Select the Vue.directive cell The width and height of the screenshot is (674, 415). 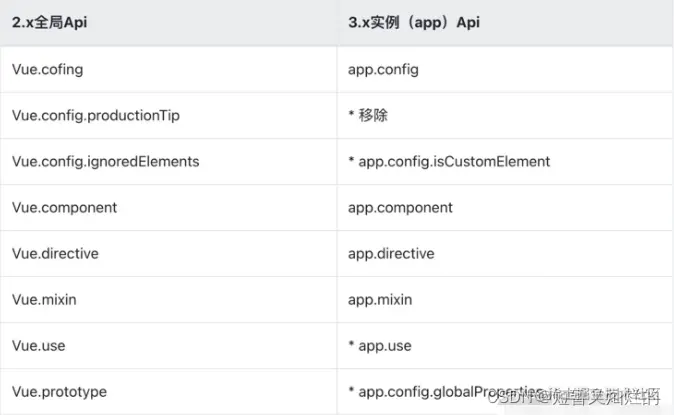(x=55, y=254)
